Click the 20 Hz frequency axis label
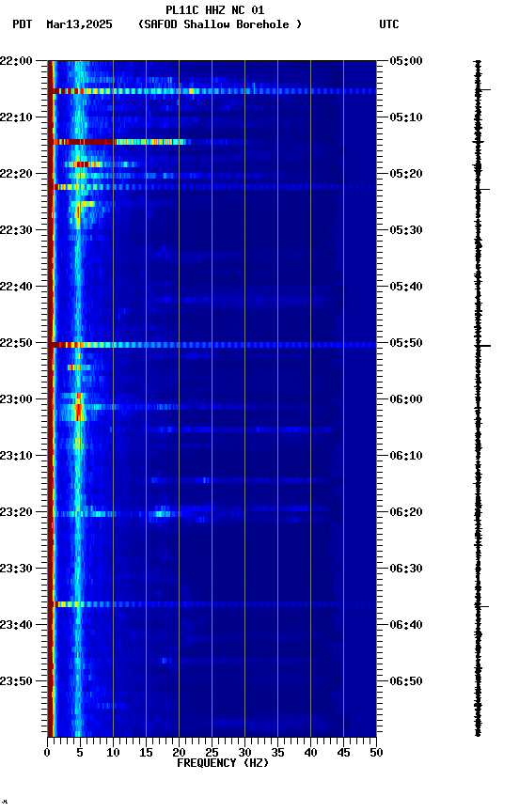The width and height of the screenshot is (519, 812). (179, 753)
